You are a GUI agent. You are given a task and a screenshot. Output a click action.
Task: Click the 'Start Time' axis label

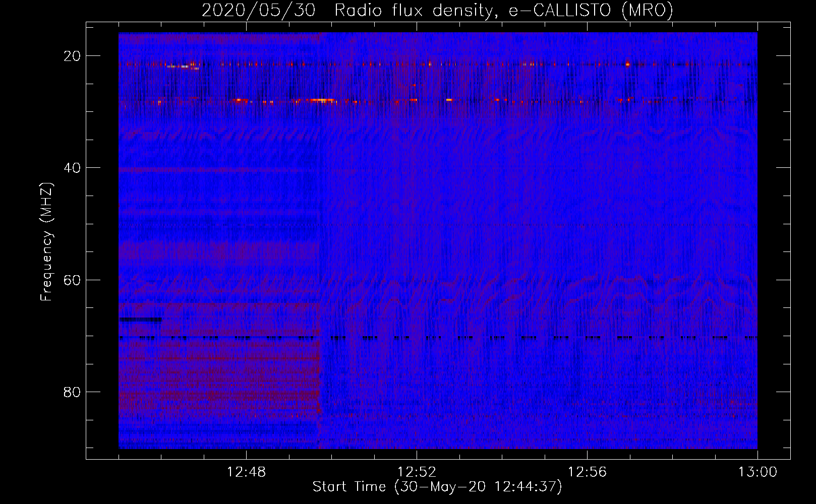(437, 487)
